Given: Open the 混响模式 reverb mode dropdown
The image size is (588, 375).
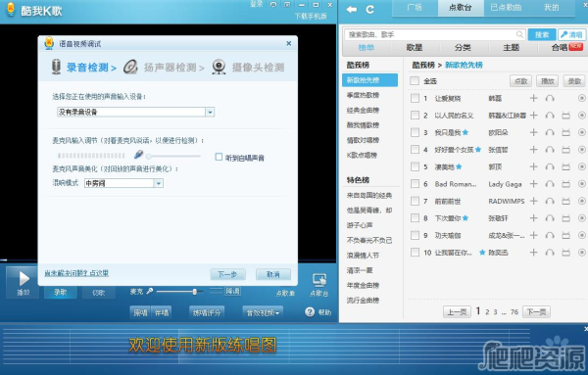Looking at the screenshot, I should point(159,183).
